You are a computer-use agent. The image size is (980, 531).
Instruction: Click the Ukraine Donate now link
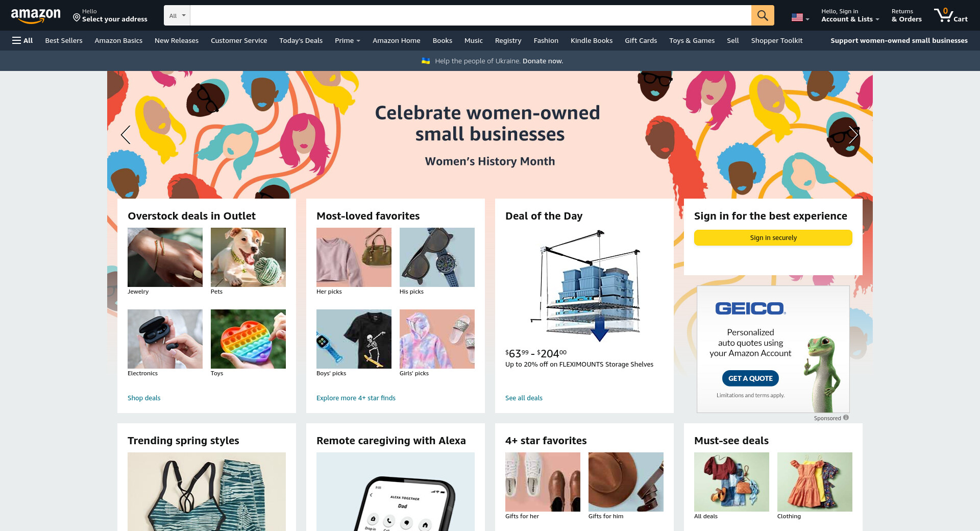[543, 61]
